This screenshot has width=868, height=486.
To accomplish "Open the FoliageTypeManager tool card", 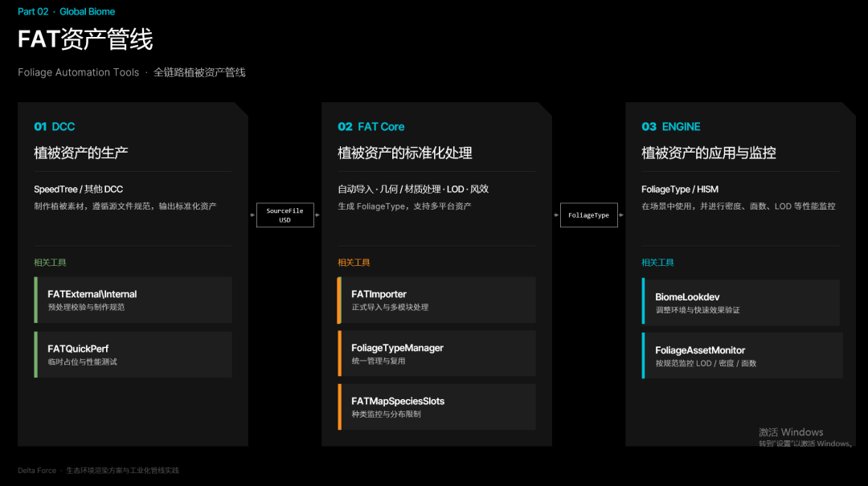I will coord(436,353).
